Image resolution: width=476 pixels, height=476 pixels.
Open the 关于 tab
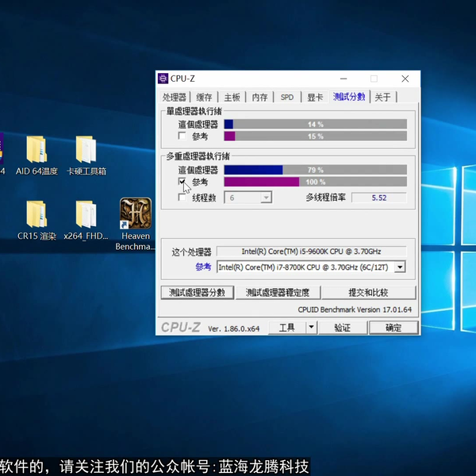(x=382, y=97)
